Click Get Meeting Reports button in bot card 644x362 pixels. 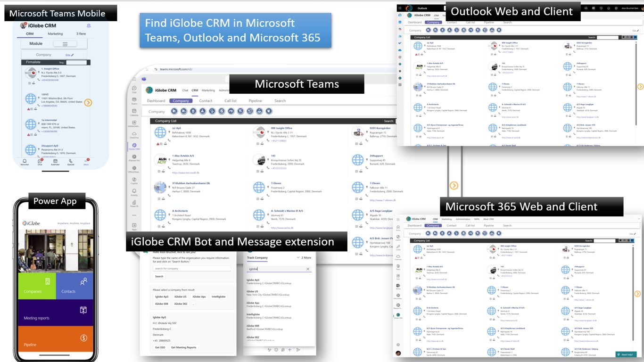183,347
